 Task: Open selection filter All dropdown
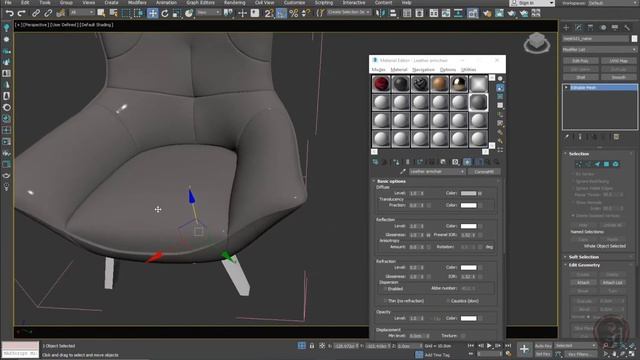tap(82, 13)
